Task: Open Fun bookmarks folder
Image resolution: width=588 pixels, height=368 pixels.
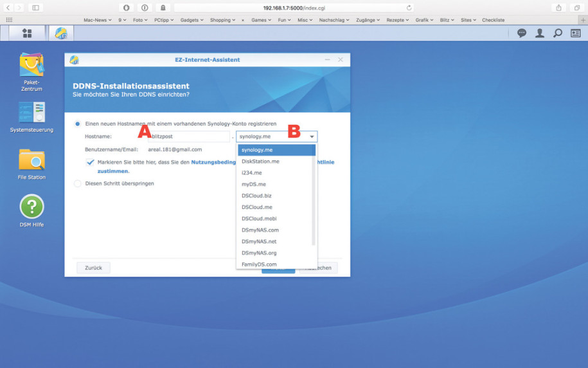Action: point(284,20)
